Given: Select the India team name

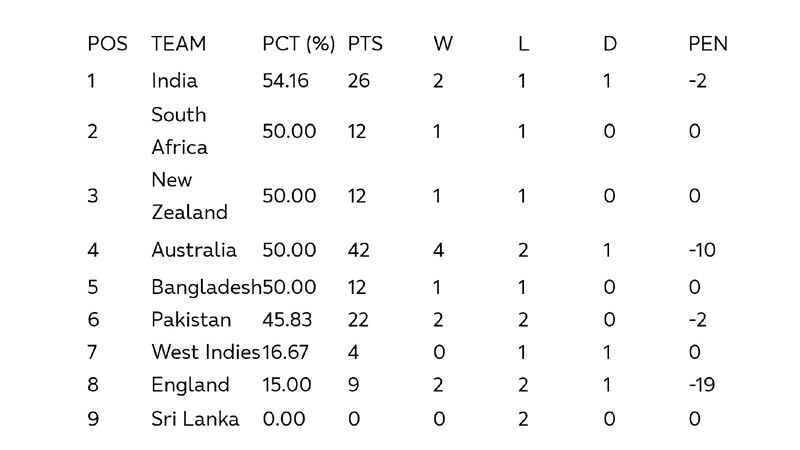Looking at the screenshot, I should (174, 81).
